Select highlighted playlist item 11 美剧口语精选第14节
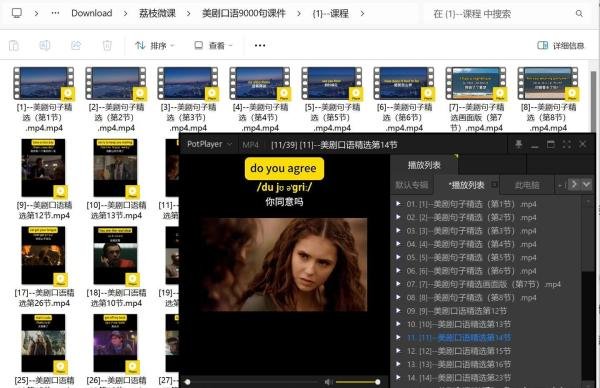The image size is (600, 388). tap(486, 337)
